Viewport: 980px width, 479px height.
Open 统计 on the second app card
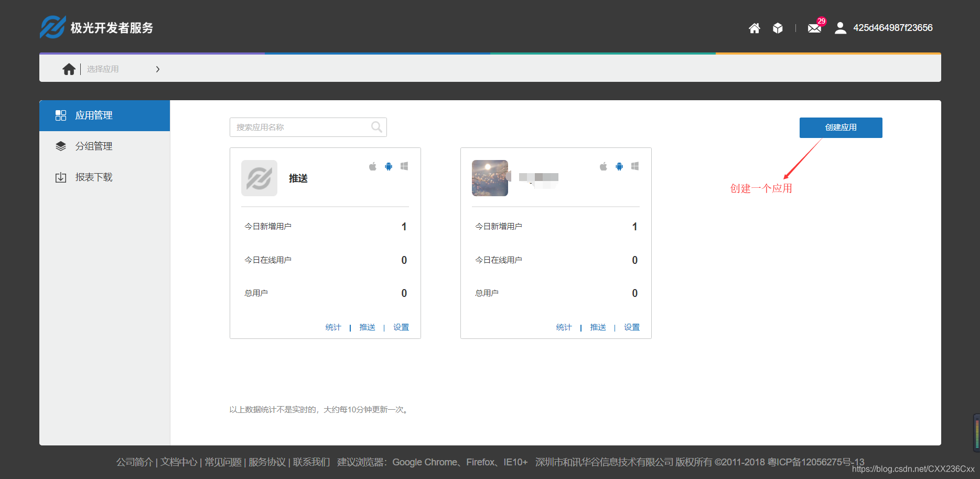tap(564, 327)
